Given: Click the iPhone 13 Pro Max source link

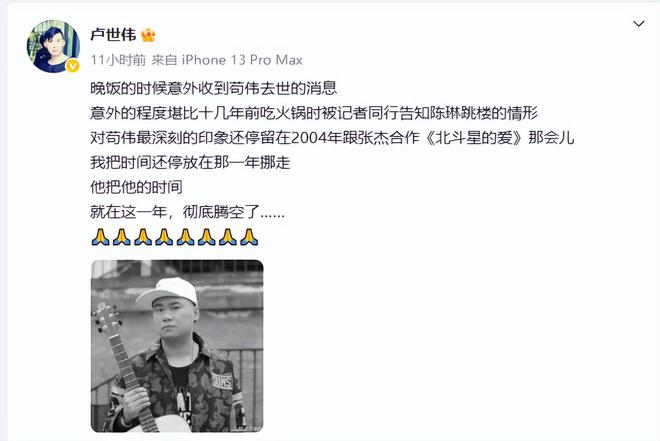Looking at the screenshot, I should tap(242, 60).
